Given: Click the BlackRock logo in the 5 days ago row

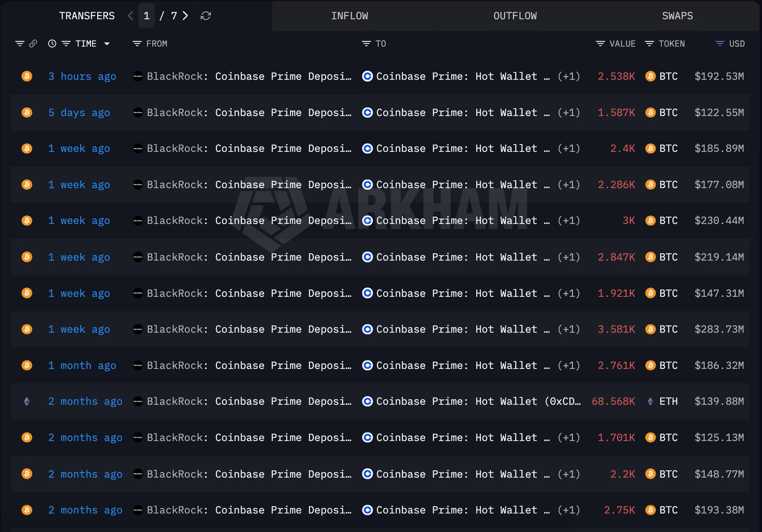Looking at the screenshot, I should 138,113.
